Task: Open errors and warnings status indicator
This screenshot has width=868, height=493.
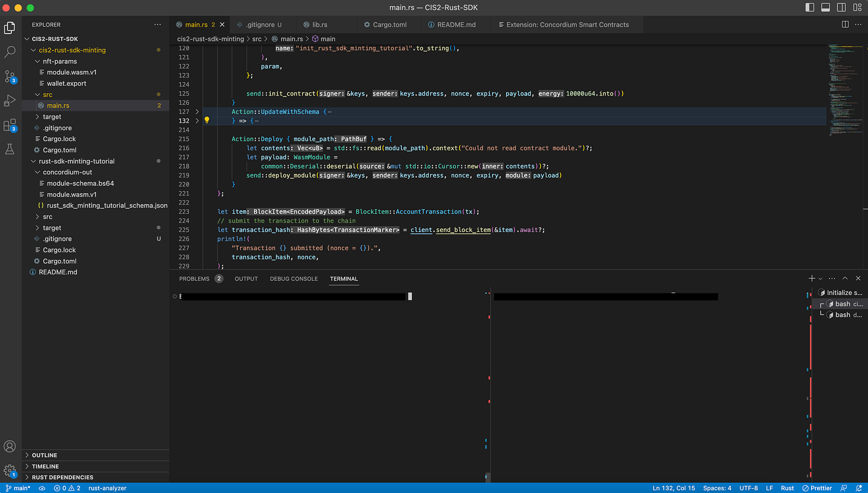Action: (67, 488)
